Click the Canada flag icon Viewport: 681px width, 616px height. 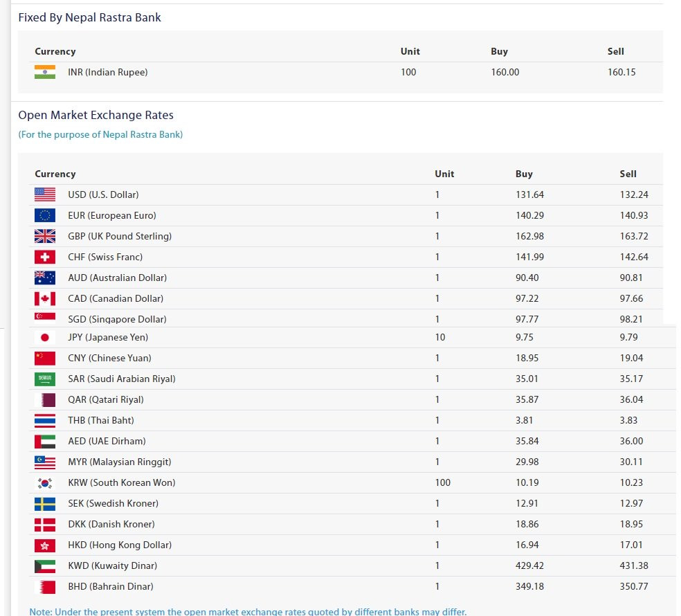45,298
